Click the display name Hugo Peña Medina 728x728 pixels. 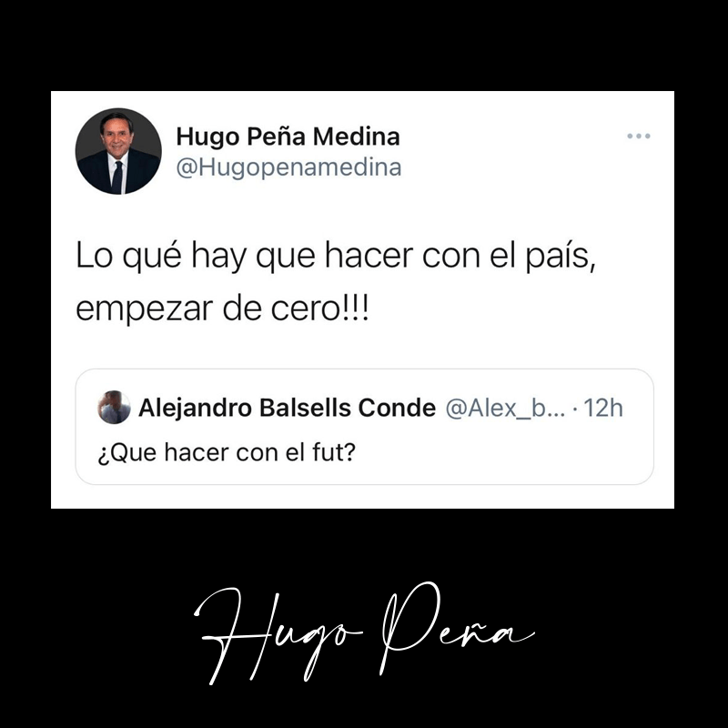(x=288, y=137)
